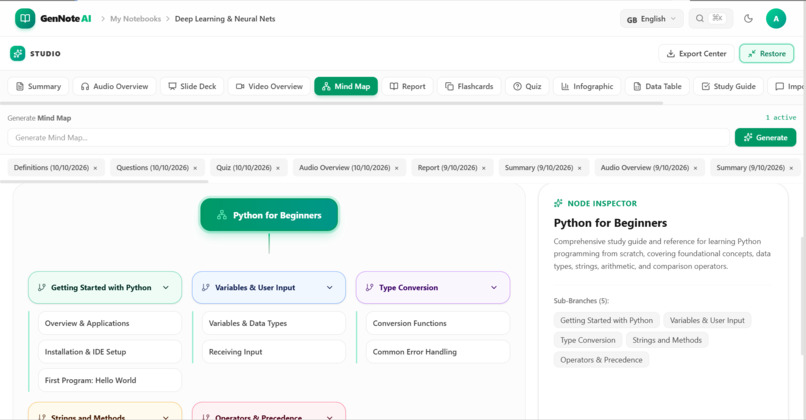This screenshot has width=806, height=420.
Task: Click Getting Started with Python sub-branch chip
Action: 607,320
